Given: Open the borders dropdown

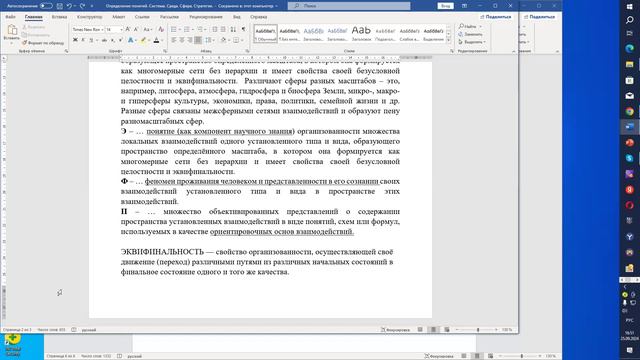Looking at the screenshot, I should click(242, 40).
